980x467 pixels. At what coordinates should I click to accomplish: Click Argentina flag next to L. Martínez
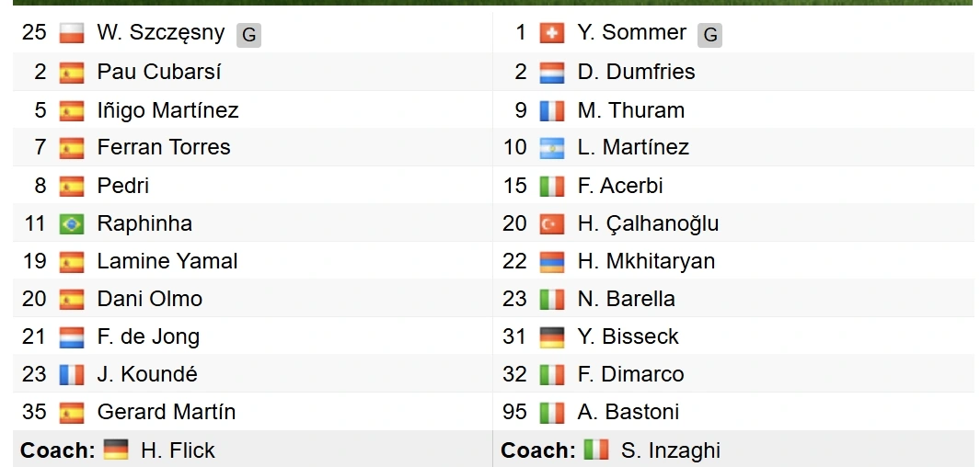point(552,148)
